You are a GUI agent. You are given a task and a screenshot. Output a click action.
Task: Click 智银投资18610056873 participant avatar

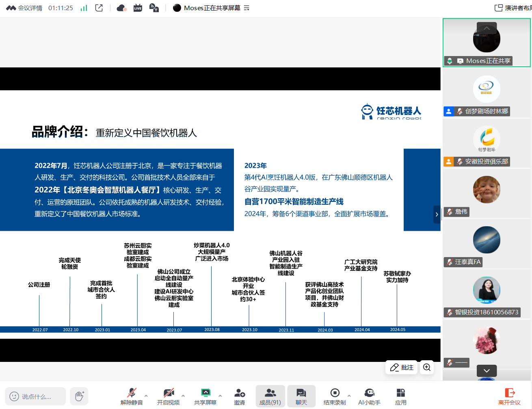[487, 290]
